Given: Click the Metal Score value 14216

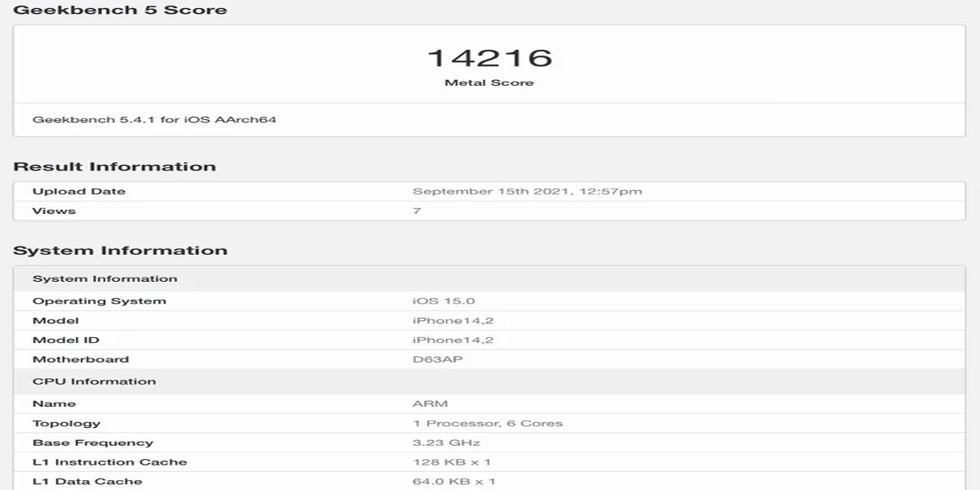Looking at the screenshot, I should click(x=490, y=57).
